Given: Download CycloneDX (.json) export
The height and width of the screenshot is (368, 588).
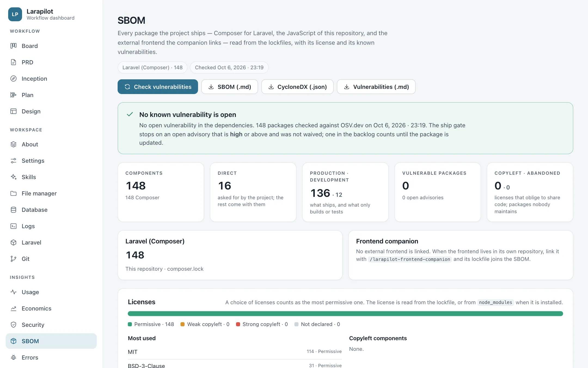Looking at the screenshot, I should pyautogui.click(x=297, y=87).
